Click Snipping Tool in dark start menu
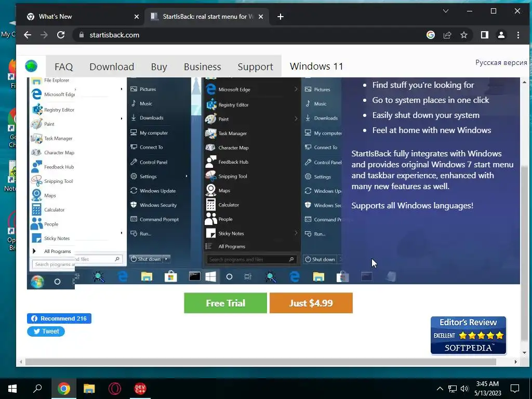 click(x=227, y=176)
